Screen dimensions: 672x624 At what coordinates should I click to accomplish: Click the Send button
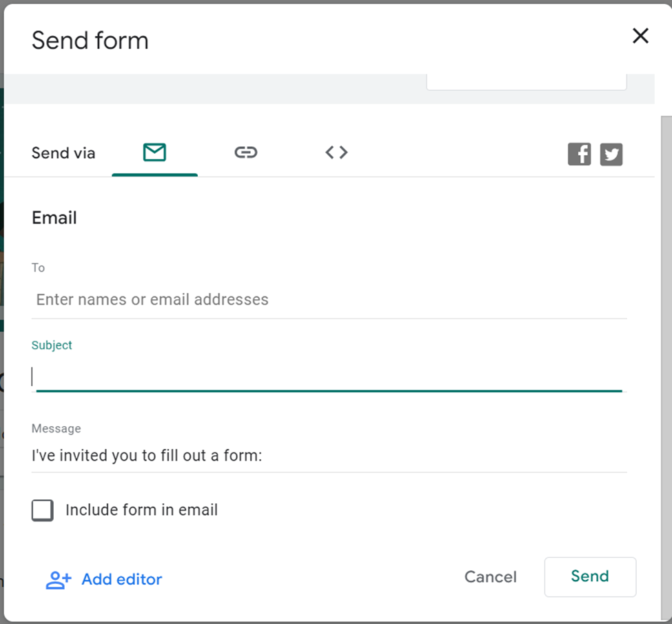click(589, 576)
